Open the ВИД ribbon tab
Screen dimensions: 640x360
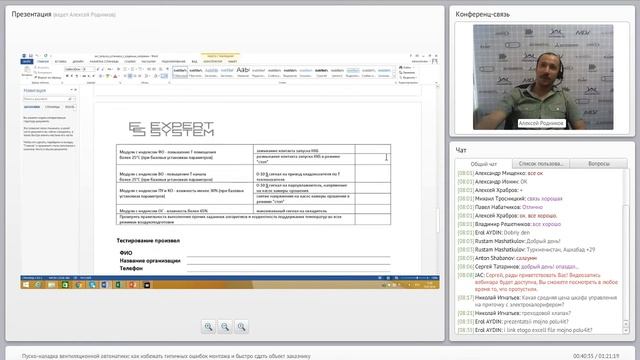pos(194,62)
